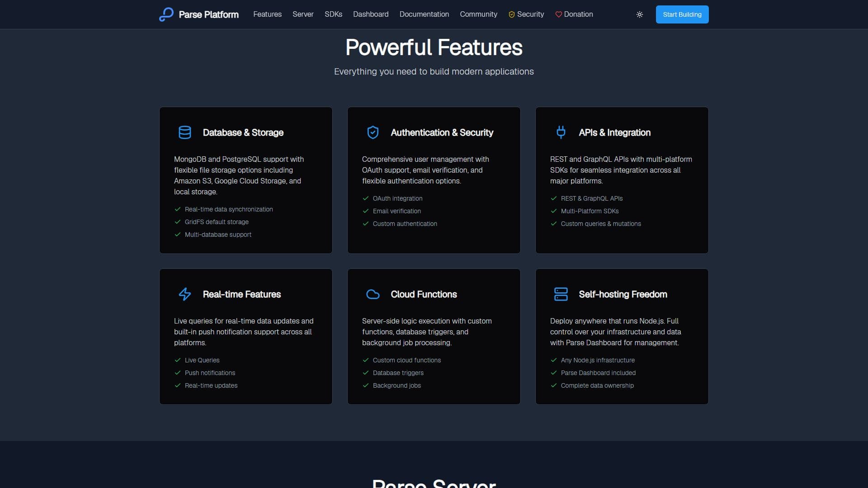Click the 'Database triggers' list text

398,373
